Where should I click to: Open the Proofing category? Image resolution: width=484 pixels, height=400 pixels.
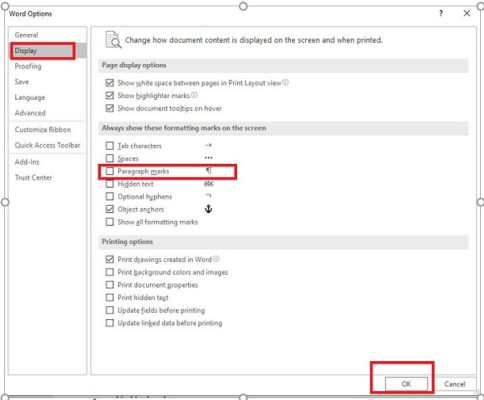(x=28, y=66)
